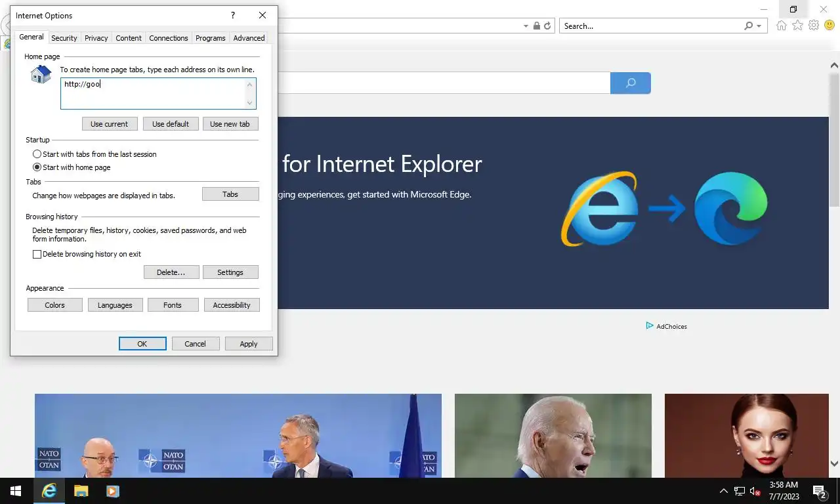
Task: Open the notification center icon
Action: (x=820, y=491)
